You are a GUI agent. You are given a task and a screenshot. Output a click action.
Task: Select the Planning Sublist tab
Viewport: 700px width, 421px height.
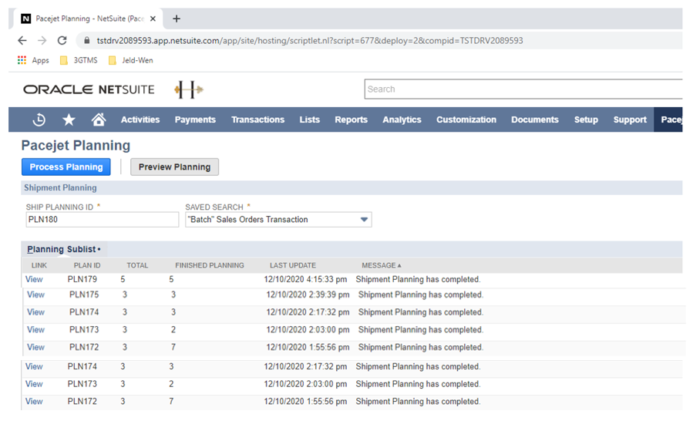point(64,249)
